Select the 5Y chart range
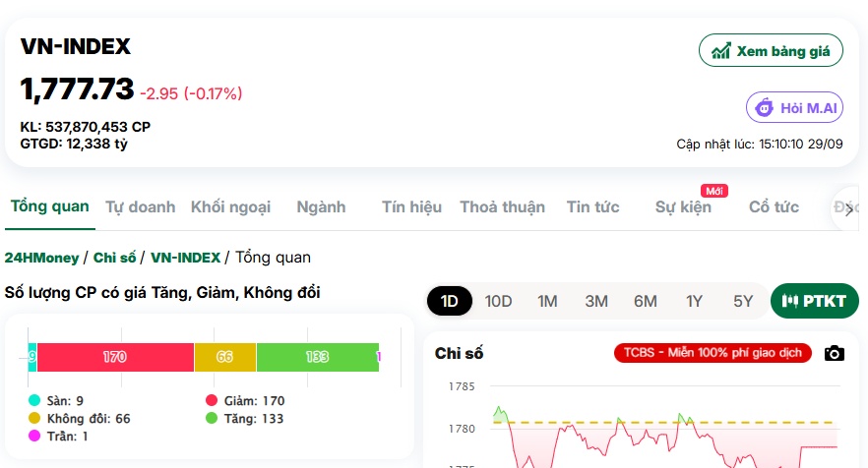The width and height of the screenshot is (868, 468). [743, 301]
